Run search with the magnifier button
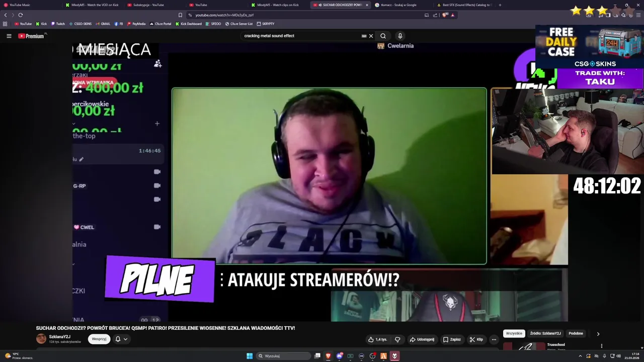644x362 pixels. tap(383, 36)
